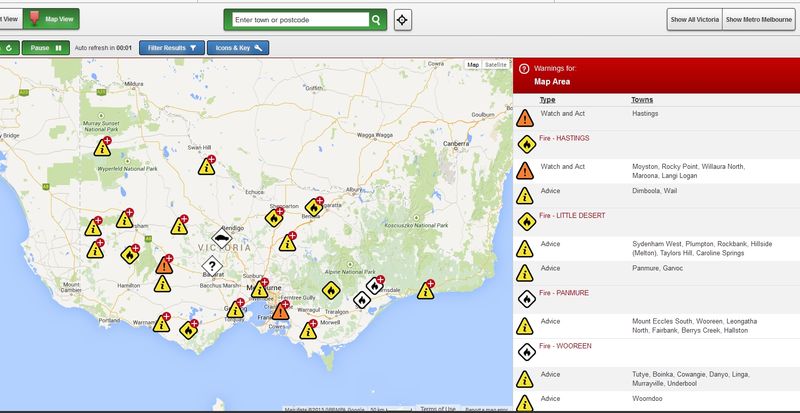Click Show Metro Melbourne button
Screen dimensions: 800x413
759,19
